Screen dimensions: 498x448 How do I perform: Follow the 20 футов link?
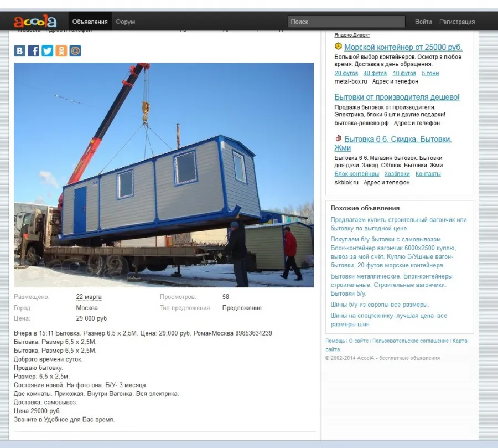pyautogui.click(x=346, y=73)
